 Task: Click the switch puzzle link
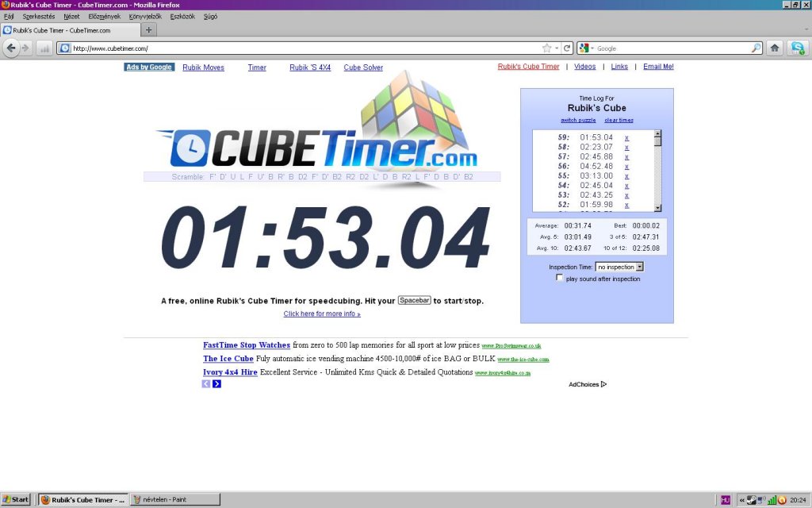578,121
